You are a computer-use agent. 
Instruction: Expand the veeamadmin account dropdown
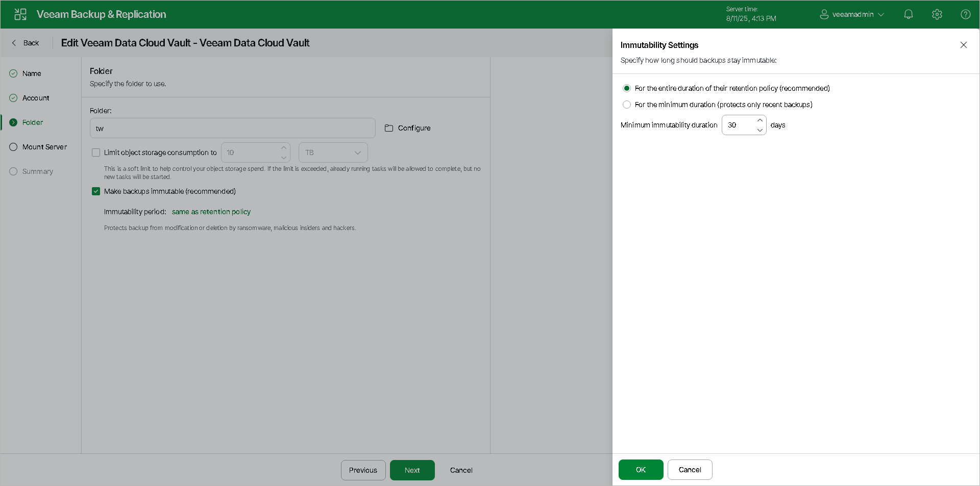pos(881,14)
